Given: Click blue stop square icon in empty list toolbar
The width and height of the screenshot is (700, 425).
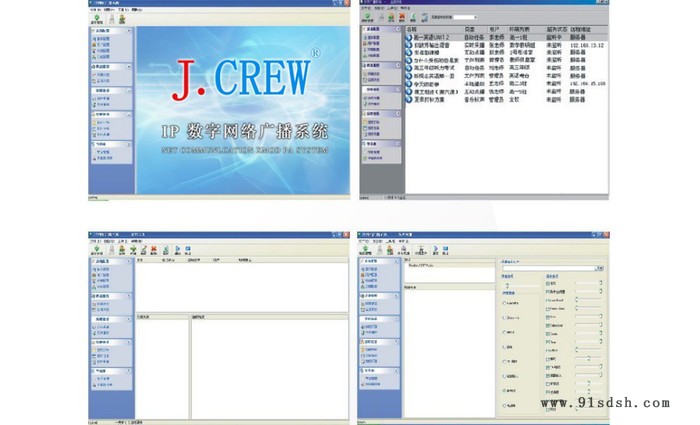Looking at the screenshot, I should 188,248.
